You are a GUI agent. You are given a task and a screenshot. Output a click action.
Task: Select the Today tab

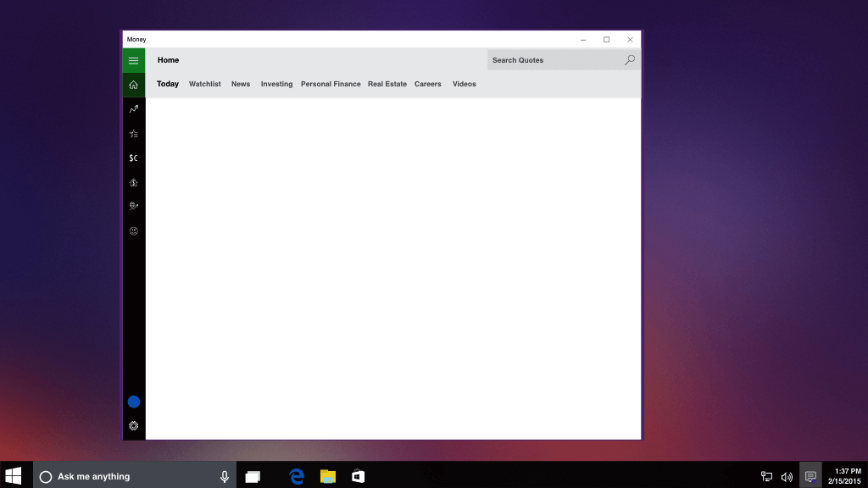pos(168,84)
